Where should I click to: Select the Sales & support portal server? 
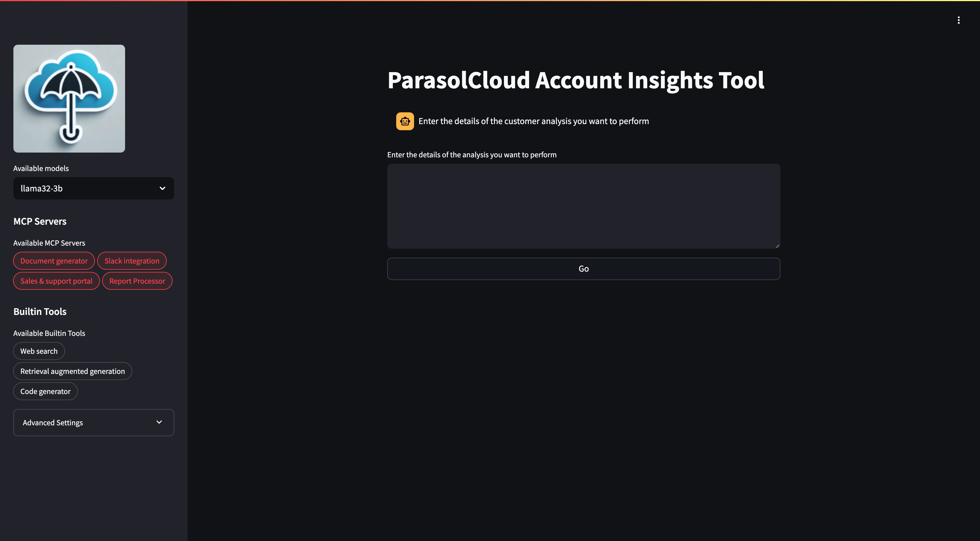coord(56,281)
